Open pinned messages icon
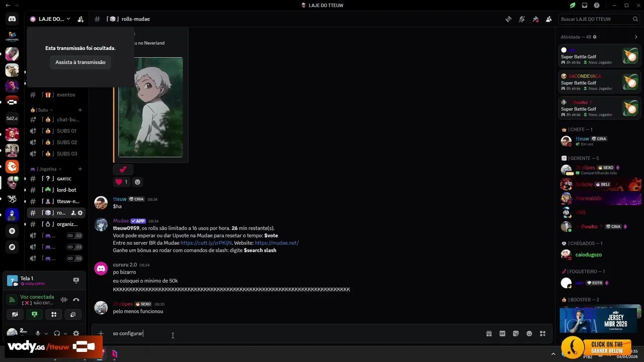 535,19
